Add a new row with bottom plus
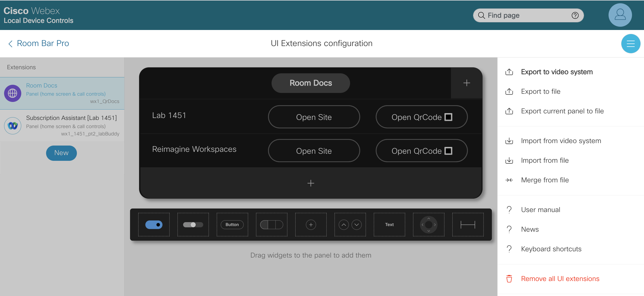The image size is (644, 296). tap(311, 183)
